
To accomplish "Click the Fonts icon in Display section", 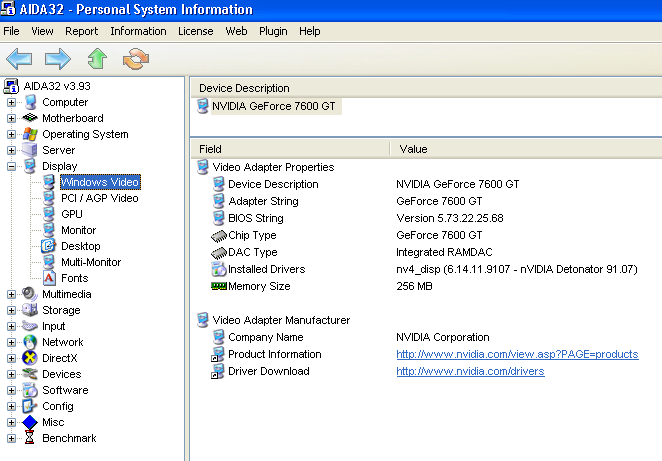I will tap(49, 278).
